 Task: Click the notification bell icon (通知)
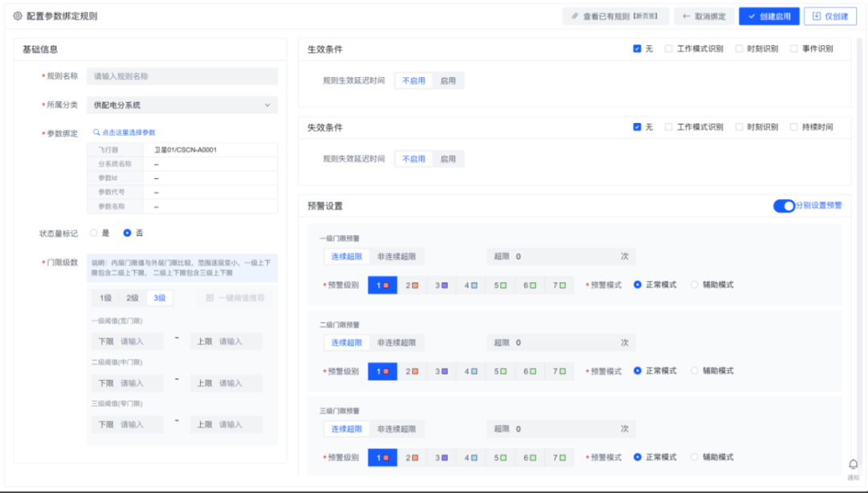coord(853,465)
